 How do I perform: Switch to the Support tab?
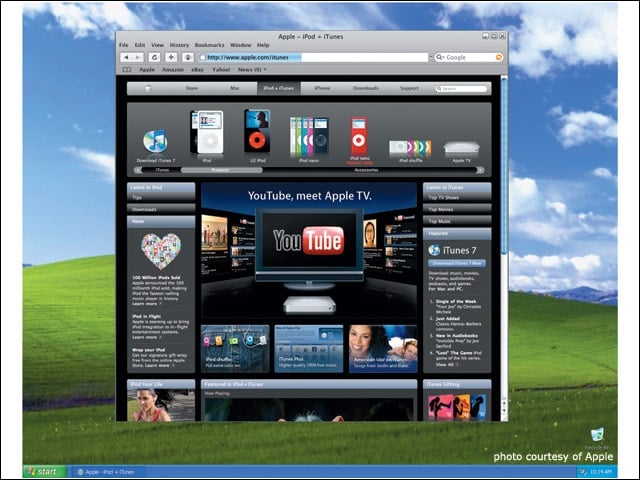click(409, 88)
